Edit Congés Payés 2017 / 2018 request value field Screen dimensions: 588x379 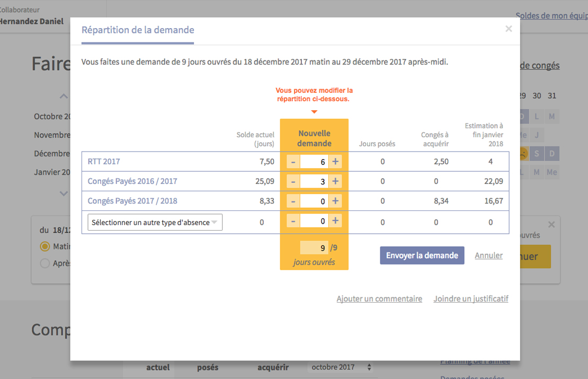[x=314, y=201]
